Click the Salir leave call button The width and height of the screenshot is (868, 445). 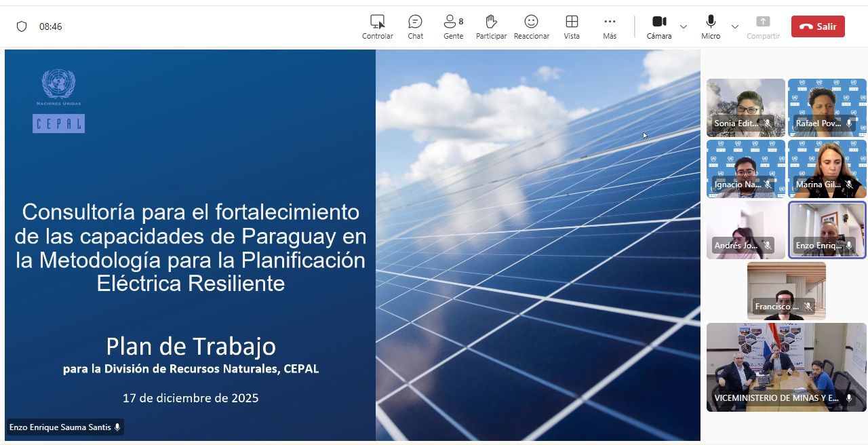818,26
